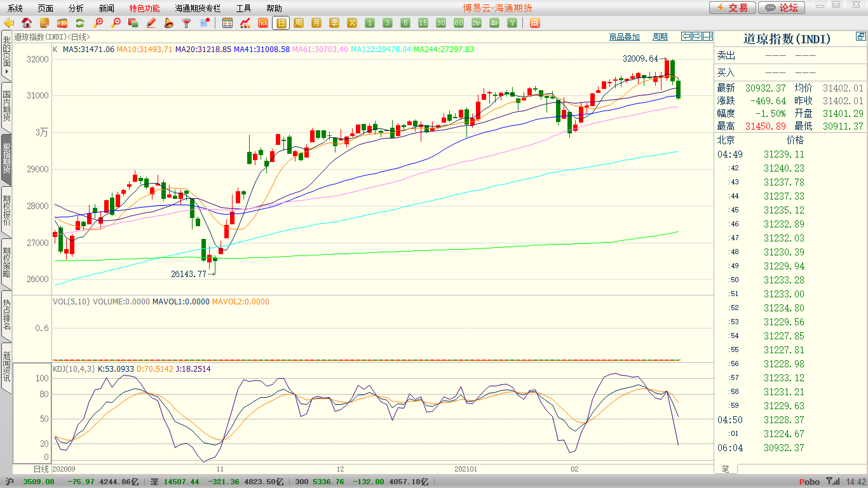Click the Pobo logo in status bar
The image size is (868, 488).
[809, 482]
